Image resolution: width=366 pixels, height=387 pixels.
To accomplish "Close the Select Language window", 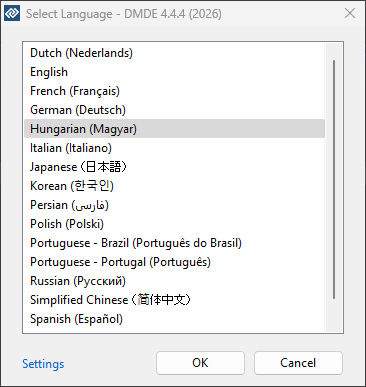I will [x=350, y=13].
